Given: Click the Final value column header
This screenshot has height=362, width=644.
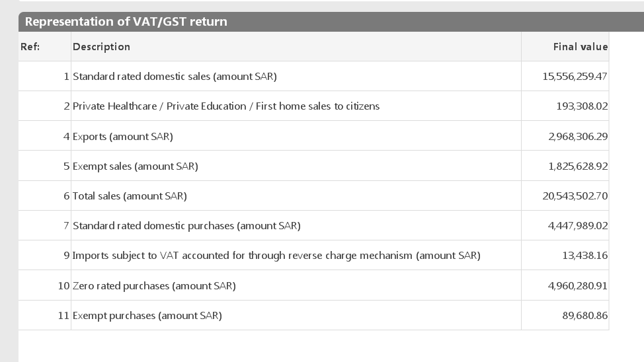Looking at the screenshot, I should tap(580, 47).
